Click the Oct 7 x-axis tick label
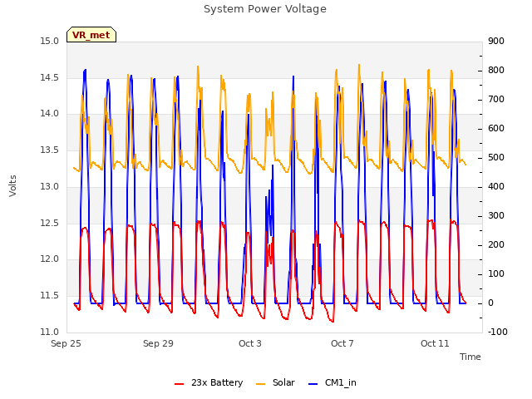 (342, 343)
